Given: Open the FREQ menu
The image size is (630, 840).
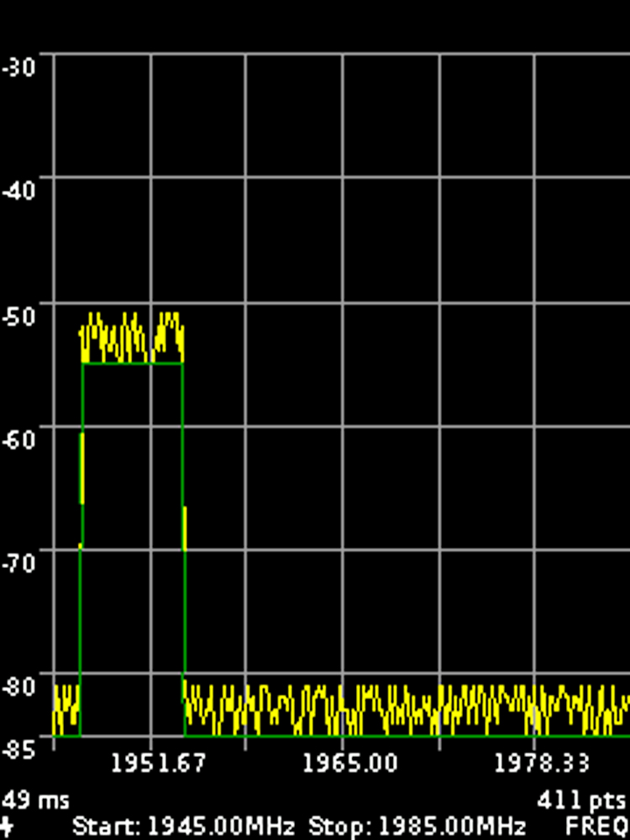Looking at the screenshot, I should 596,825.
